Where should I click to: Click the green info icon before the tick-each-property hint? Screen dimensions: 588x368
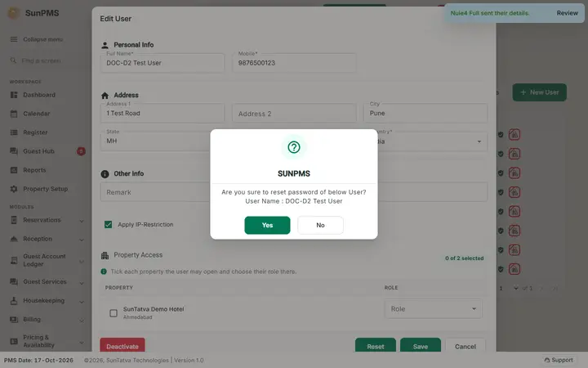(104, 272)
